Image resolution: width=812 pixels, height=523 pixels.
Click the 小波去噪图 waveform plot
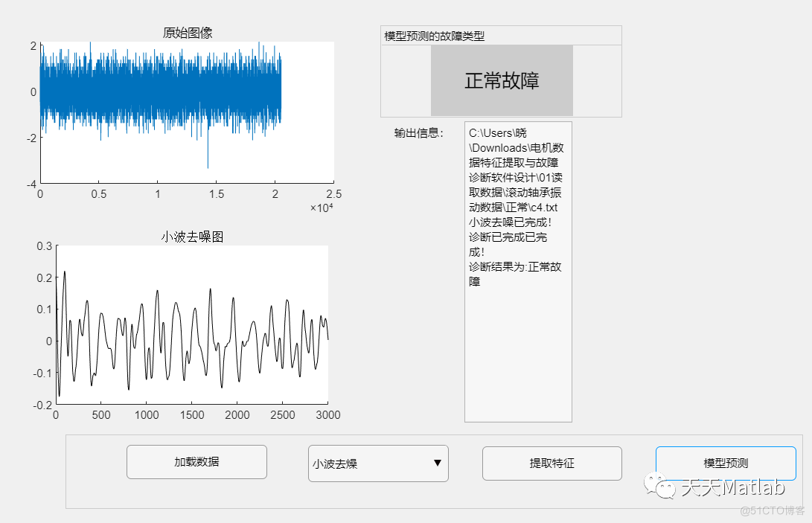pos(192,324)
